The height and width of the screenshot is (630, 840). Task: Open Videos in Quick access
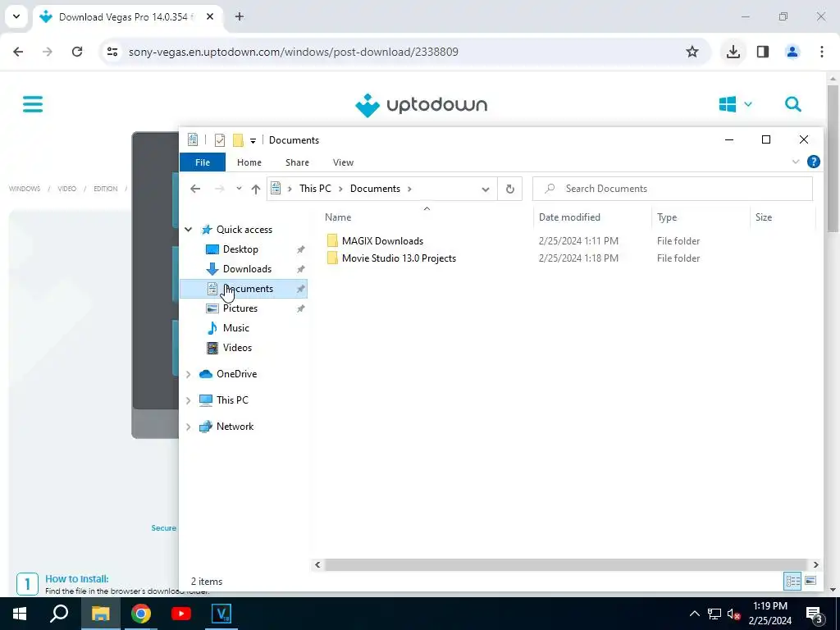(x=237, y=348)
